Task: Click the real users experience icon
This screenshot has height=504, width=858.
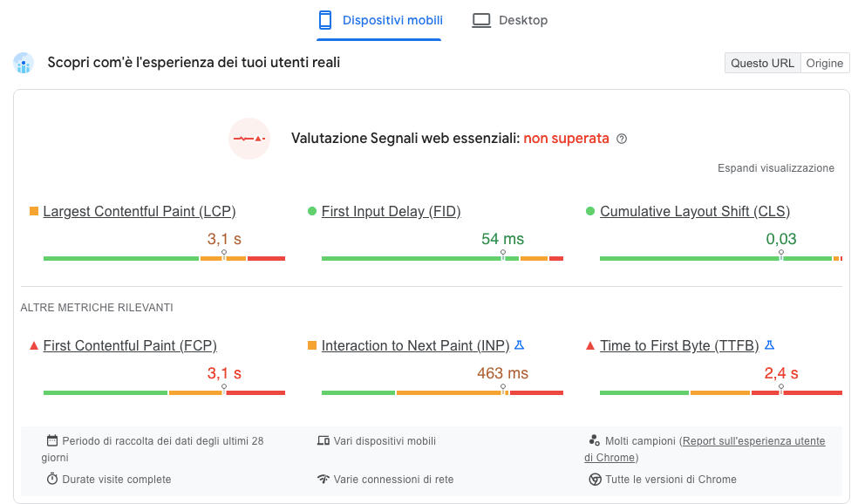Action: pyautogui.click(x=24, y=63)
